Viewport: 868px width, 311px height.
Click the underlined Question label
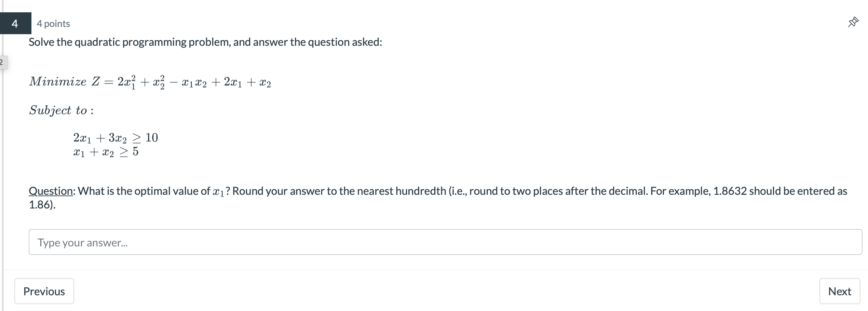click(49, 191)
